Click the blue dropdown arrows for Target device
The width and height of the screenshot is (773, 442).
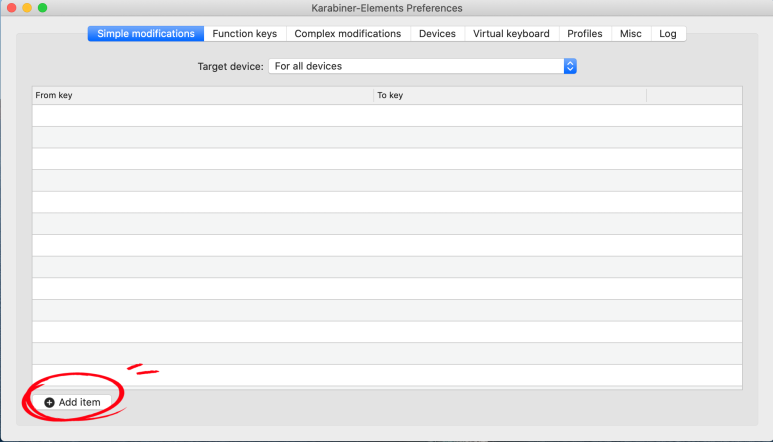coord(570,66)
